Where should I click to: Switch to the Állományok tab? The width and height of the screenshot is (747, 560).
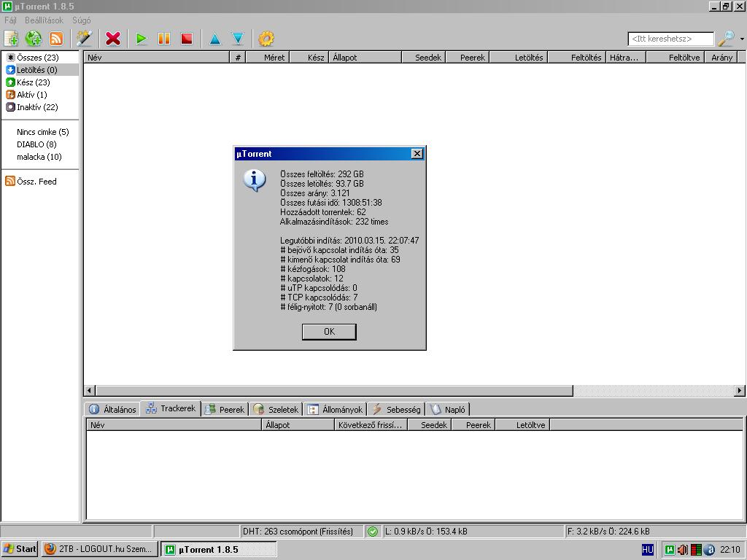click(x=336, y=409)
